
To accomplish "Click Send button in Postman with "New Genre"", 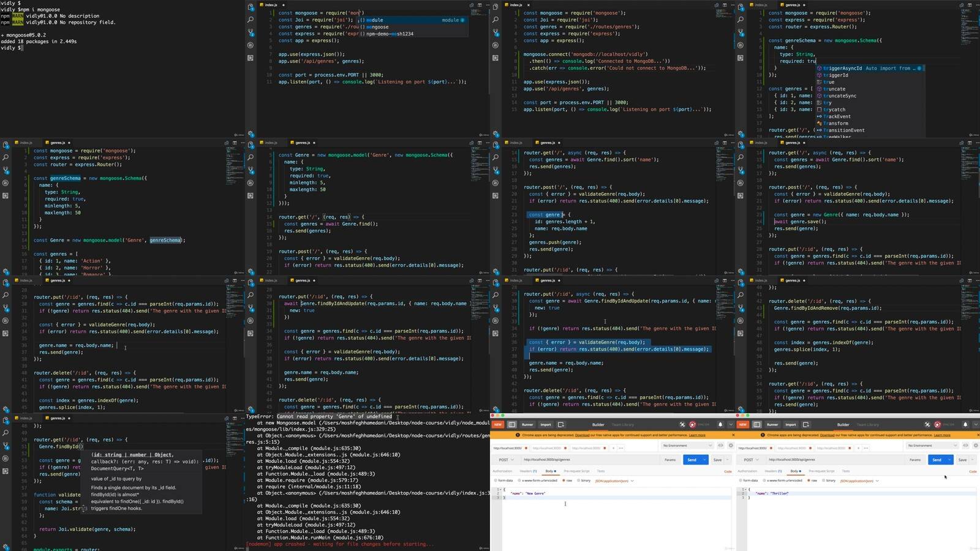I will point(692,460).
